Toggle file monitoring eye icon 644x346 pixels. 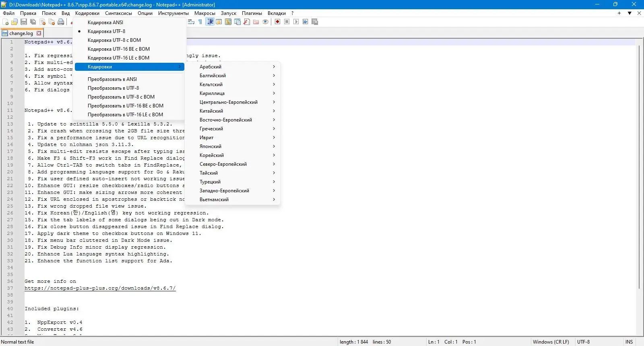coord(265,22)
